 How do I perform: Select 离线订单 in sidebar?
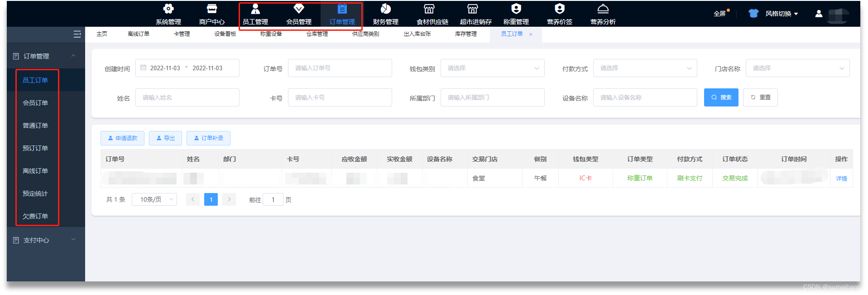(35, 171)
